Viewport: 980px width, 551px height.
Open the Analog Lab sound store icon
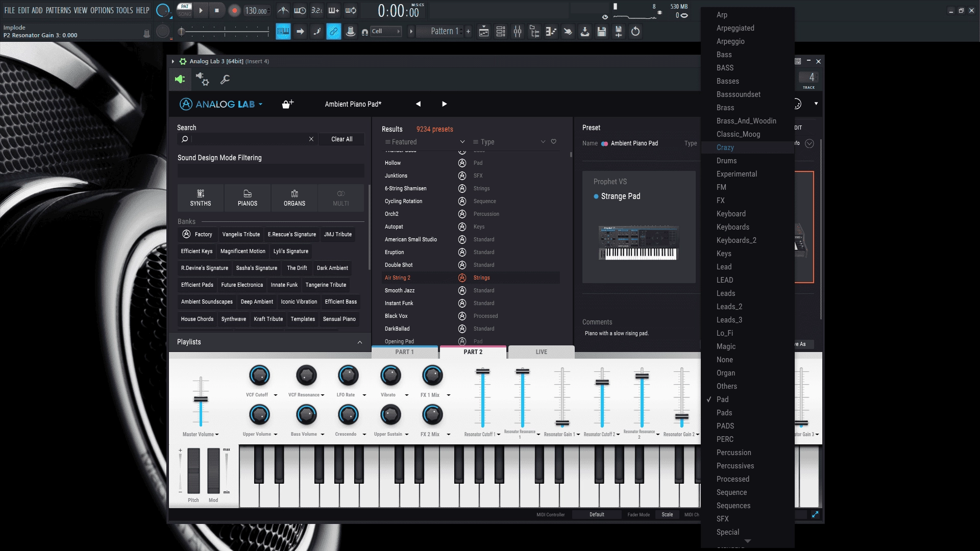pos(288,104)
